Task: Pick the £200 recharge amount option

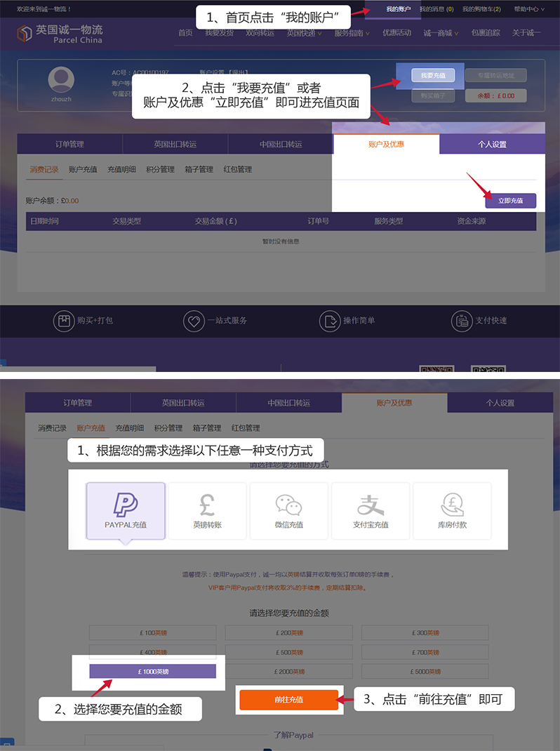Action: pyautogui.click(x=288, y=632)
